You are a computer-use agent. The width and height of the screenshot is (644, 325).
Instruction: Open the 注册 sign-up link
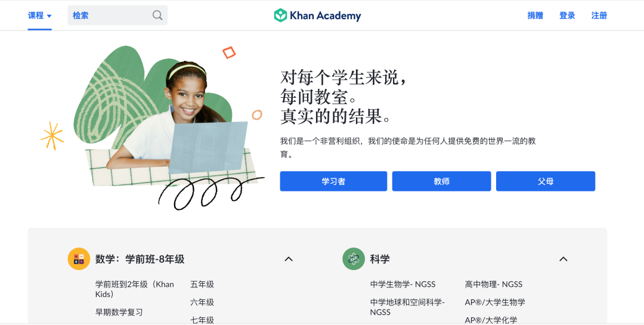tap(599, 16)
